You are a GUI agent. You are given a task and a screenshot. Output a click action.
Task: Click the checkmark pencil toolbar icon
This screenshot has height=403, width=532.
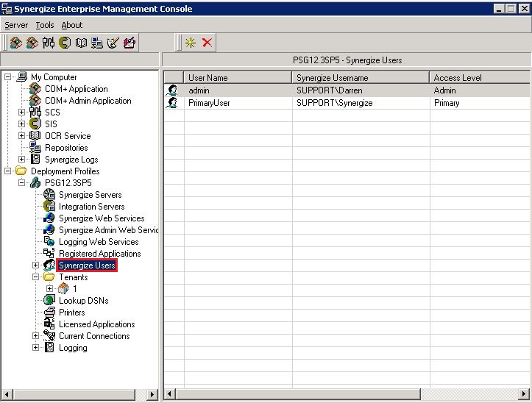coord(113,43)
